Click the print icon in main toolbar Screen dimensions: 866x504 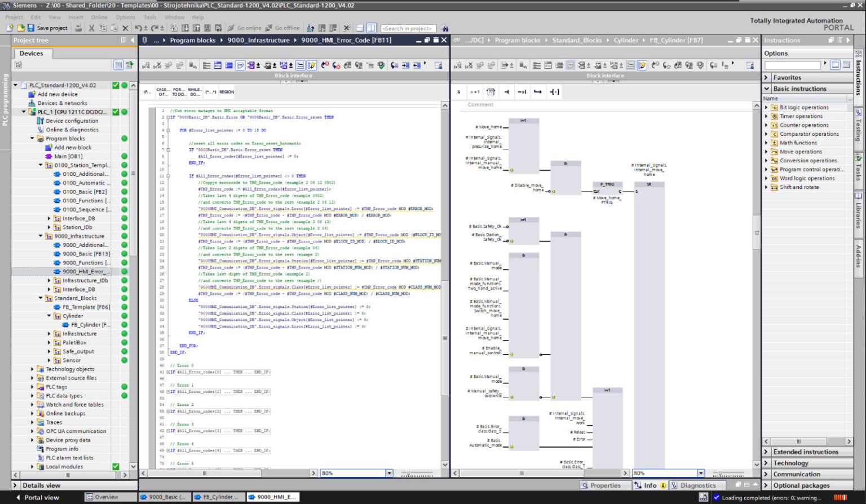click(x=78, y=28)
